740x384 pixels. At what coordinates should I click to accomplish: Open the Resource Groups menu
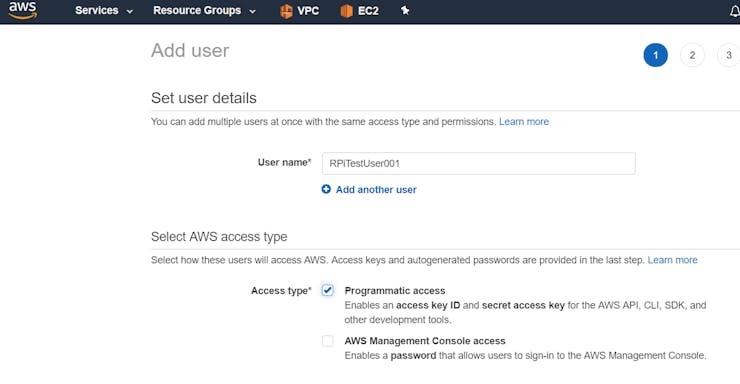tap(197, 10)
